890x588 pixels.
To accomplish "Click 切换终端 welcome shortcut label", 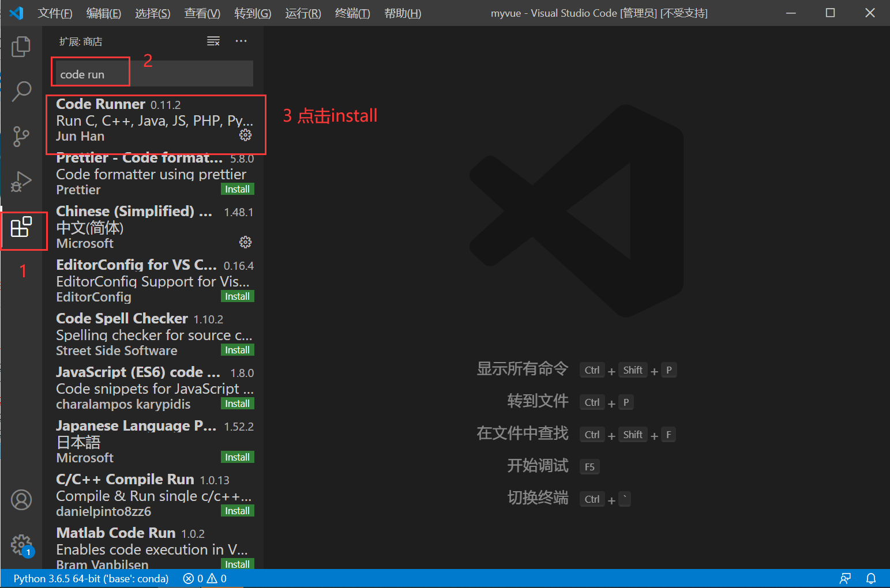I will (x=538, y=498).
